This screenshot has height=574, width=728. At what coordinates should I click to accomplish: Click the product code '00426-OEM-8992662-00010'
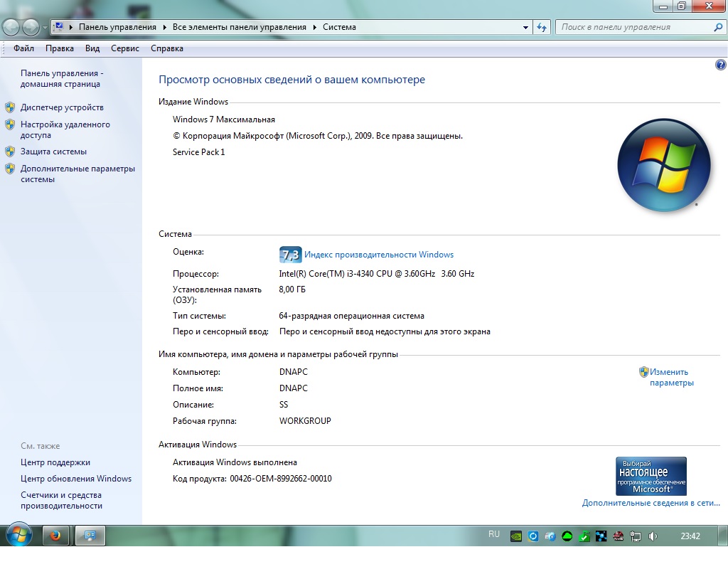click(x=281, y=478)
